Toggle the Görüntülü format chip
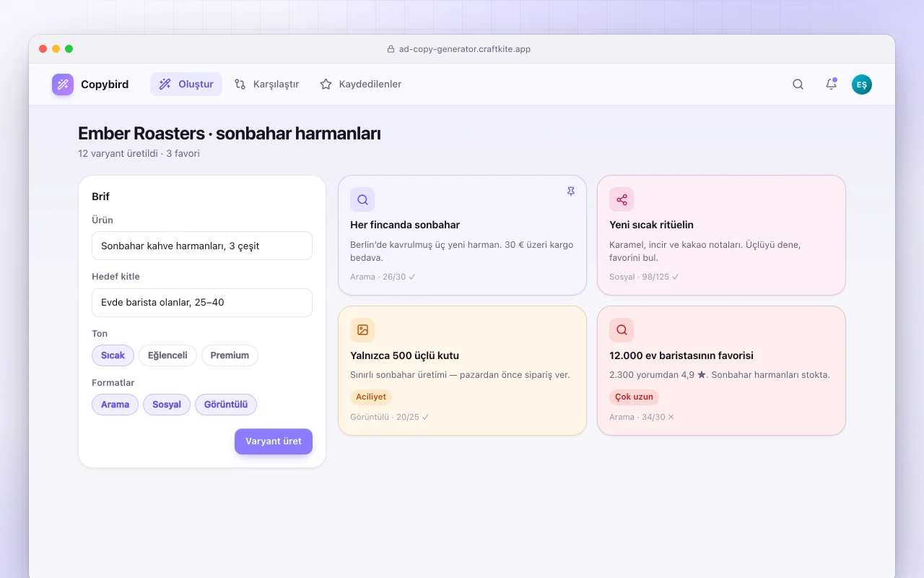This screenshot has width=924, height=578. (x=226, y=405)
